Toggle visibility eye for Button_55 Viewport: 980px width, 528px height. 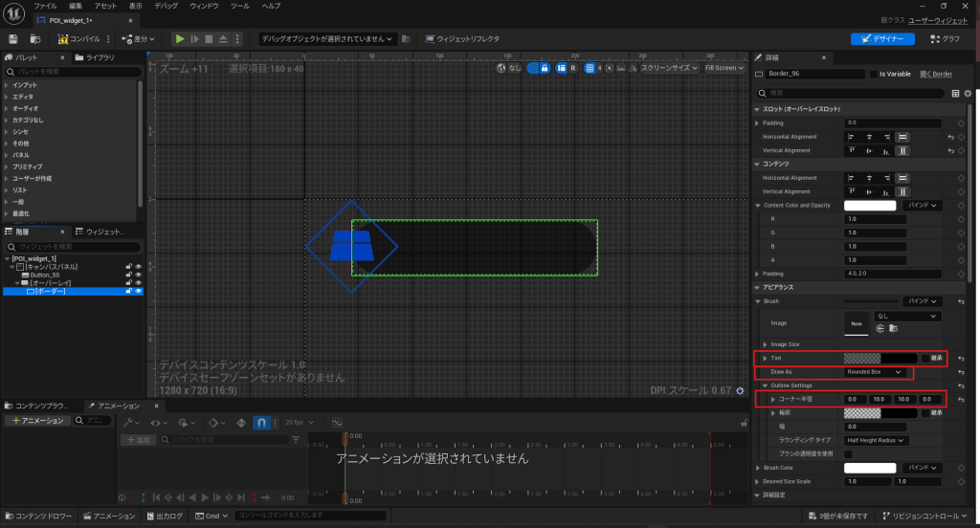pos(138,275)
